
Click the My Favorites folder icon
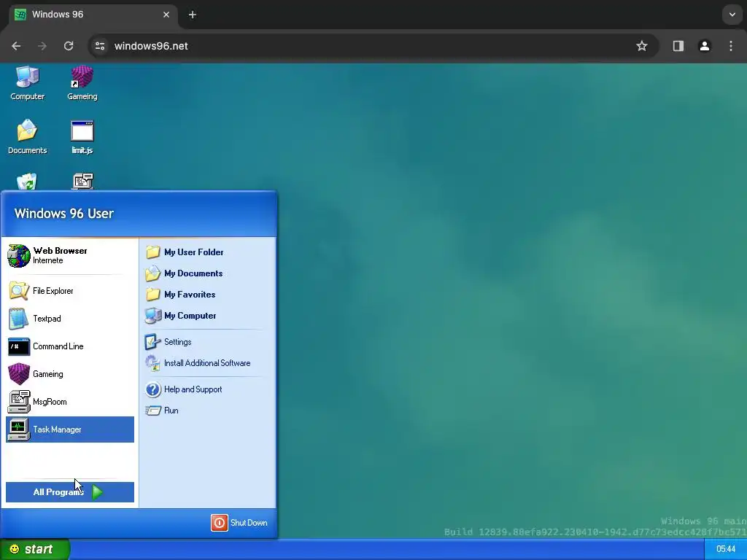click(153, 295)
